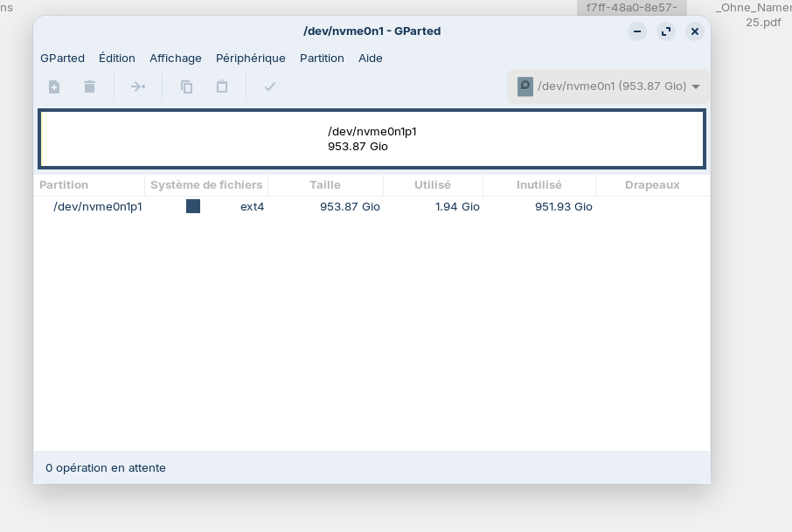Click the Taille column header

point(324,185)
